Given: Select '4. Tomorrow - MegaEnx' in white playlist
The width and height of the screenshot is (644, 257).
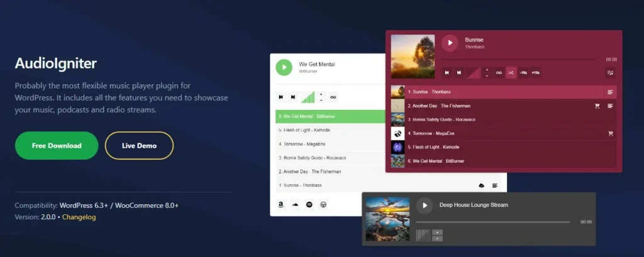Looking at the screenshot, I should (x=330, y=144).
